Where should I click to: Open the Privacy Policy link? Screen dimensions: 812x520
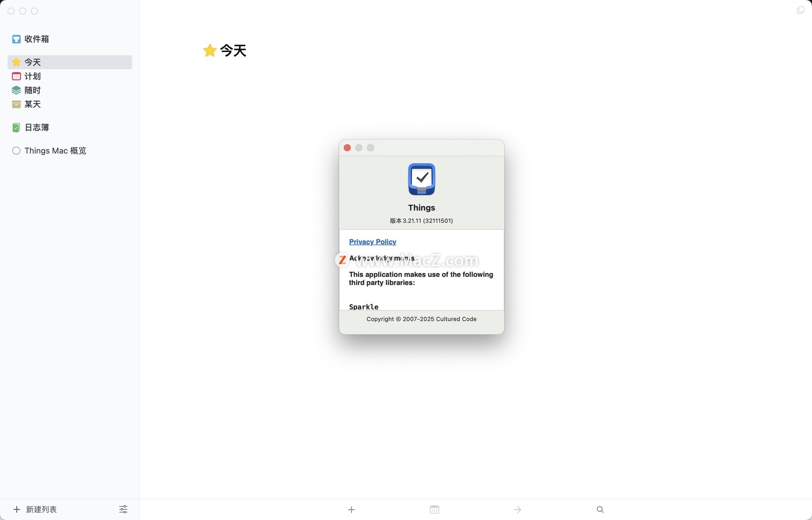[373, 242]
